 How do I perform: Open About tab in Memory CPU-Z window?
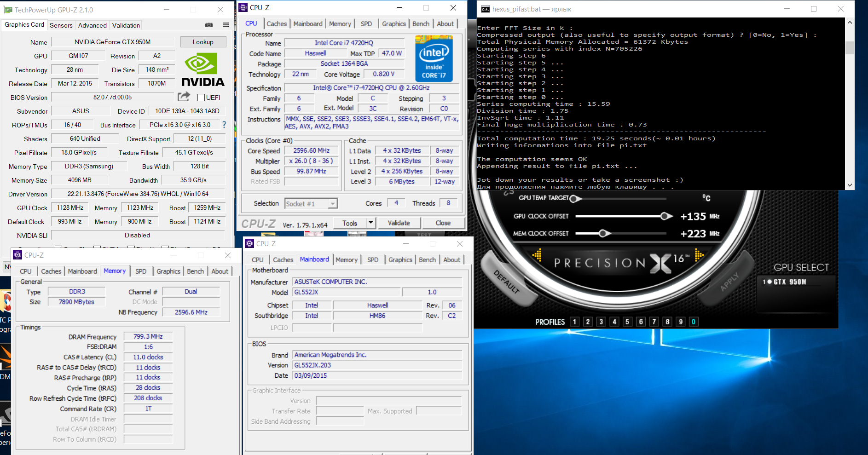(x=220, y=271)
